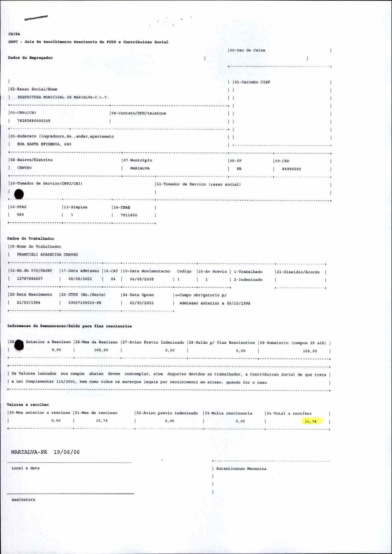392x554 pixels.
Task: Click the 'MARIALVA-PR 19/06/06' date line
Action: coord(45,452)
